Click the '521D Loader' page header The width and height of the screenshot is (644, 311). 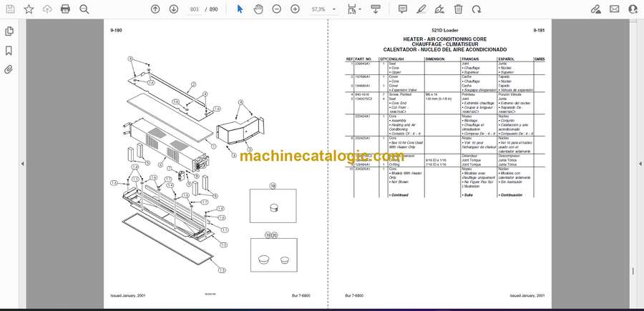pos(445,30)
